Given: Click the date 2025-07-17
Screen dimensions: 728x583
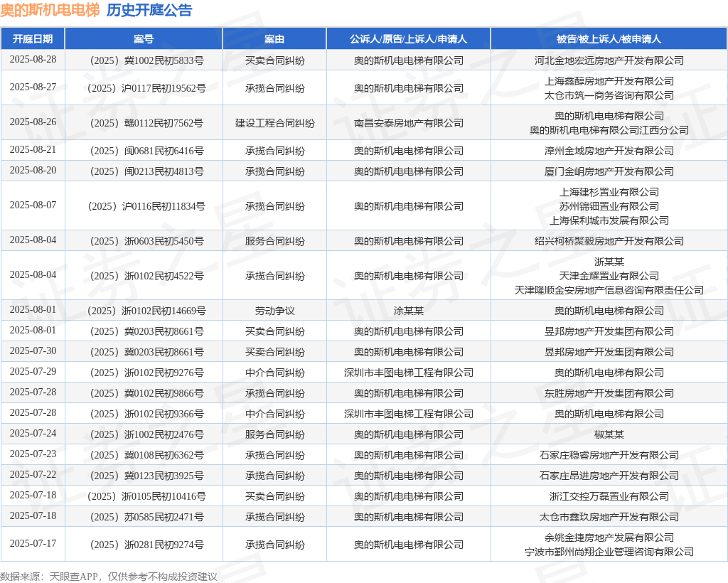Looking at the screenshot, I should click(x=33, y=544).
